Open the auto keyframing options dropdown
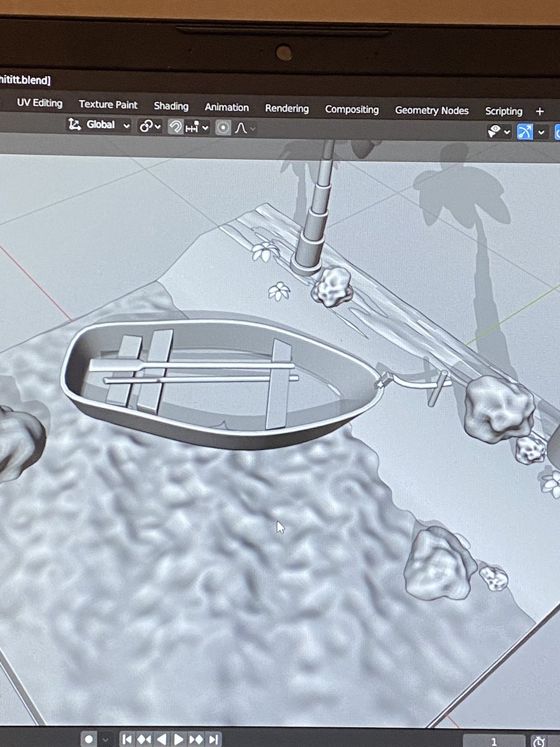The height and width of the screenshot is (747, 560). pyautogui.click(x=105, y=739)
